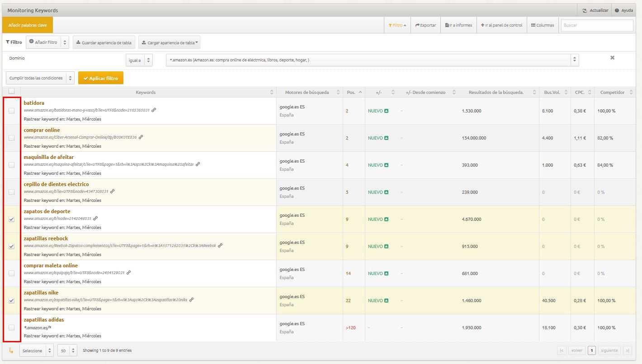Open the Columnas selector

pos(543,25)
